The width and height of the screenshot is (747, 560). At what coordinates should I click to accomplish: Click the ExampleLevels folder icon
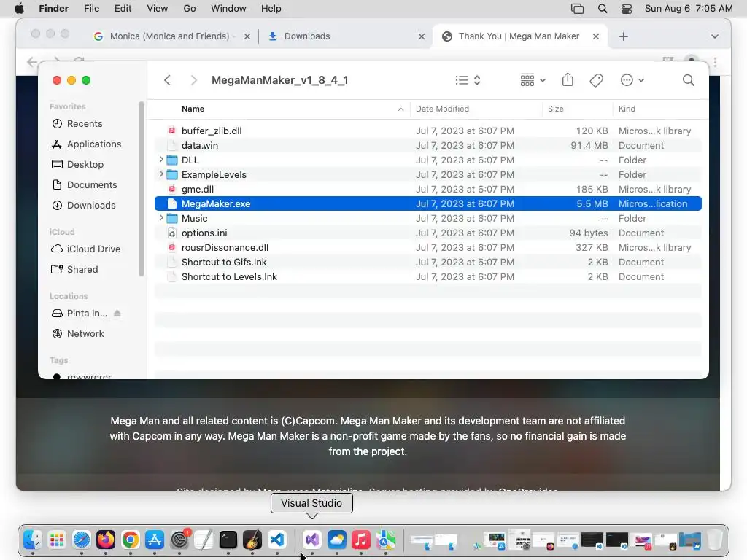pos(172,174)
